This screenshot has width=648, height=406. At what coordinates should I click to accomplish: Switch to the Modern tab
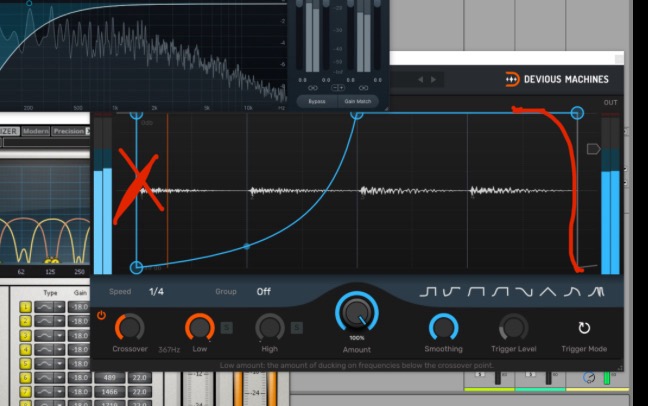36,131
